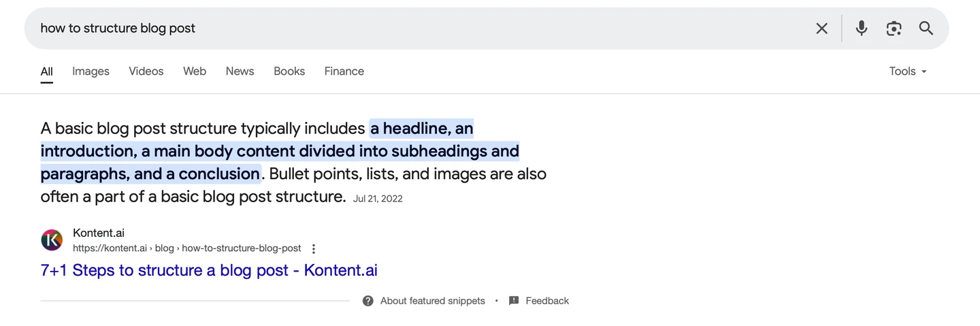Open the three-dot menu beside the Kontent.ai URL
Screen dimensions: 980x326
[x=314, y=249]
